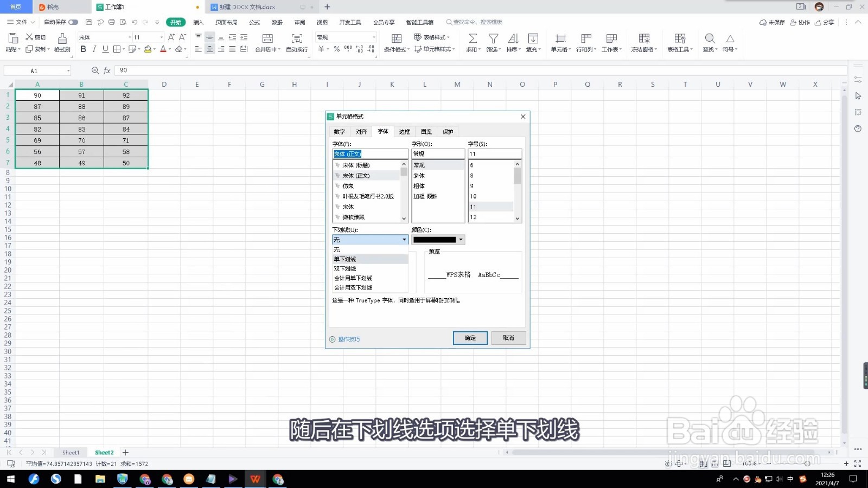The height and width of the screenshot is (488, 868).
Task: Click the 填充 fill icon
Action: 533,38
